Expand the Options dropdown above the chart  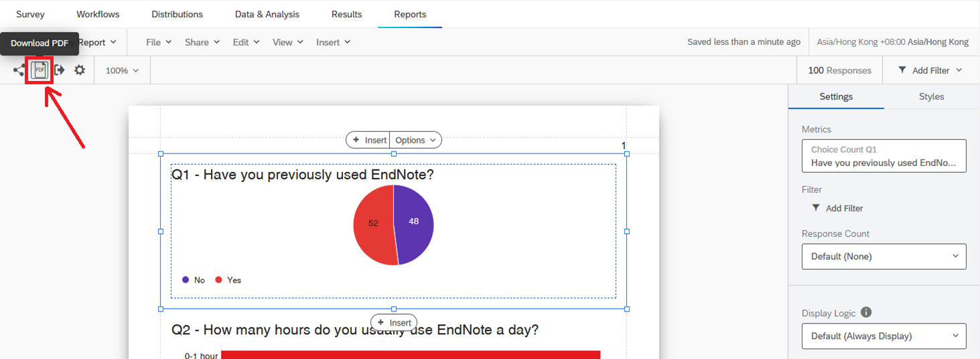point(415,140)
